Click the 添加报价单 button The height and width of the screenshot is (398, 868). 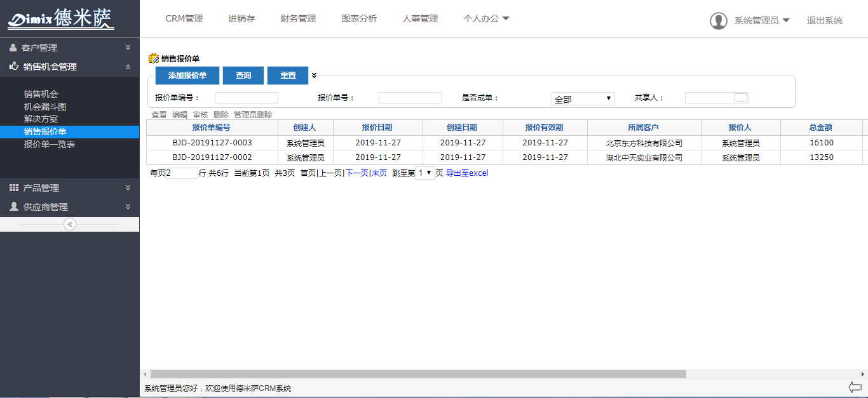click(x=187, y=76)
